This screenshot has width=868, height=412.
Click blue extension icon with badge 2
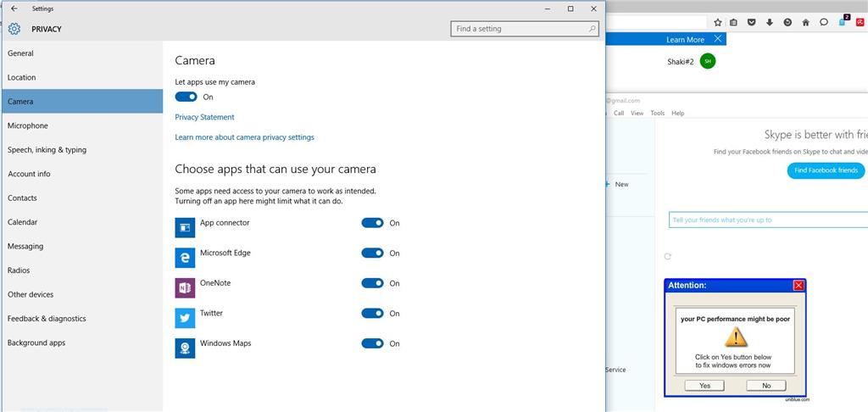tap(843, 21)
